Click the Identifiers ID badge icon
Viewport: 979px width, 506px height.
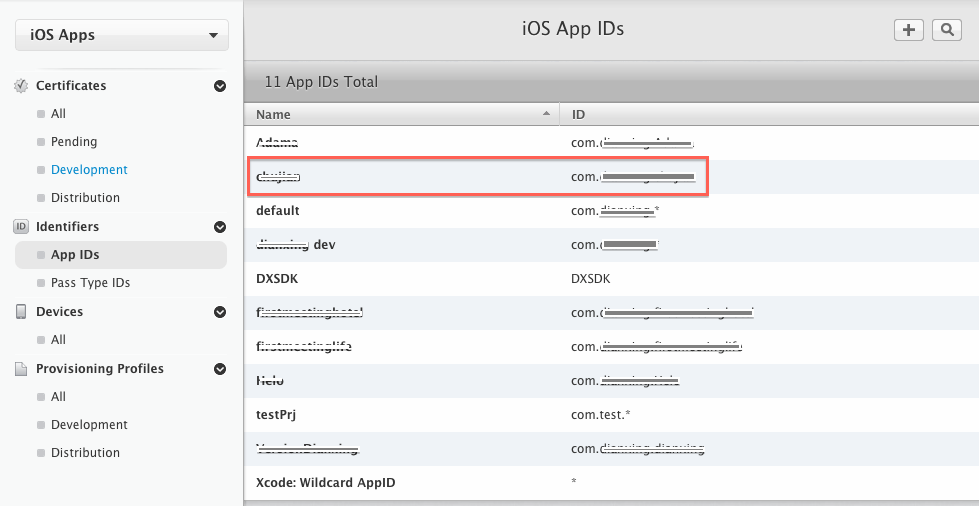(x=21, y=227)
